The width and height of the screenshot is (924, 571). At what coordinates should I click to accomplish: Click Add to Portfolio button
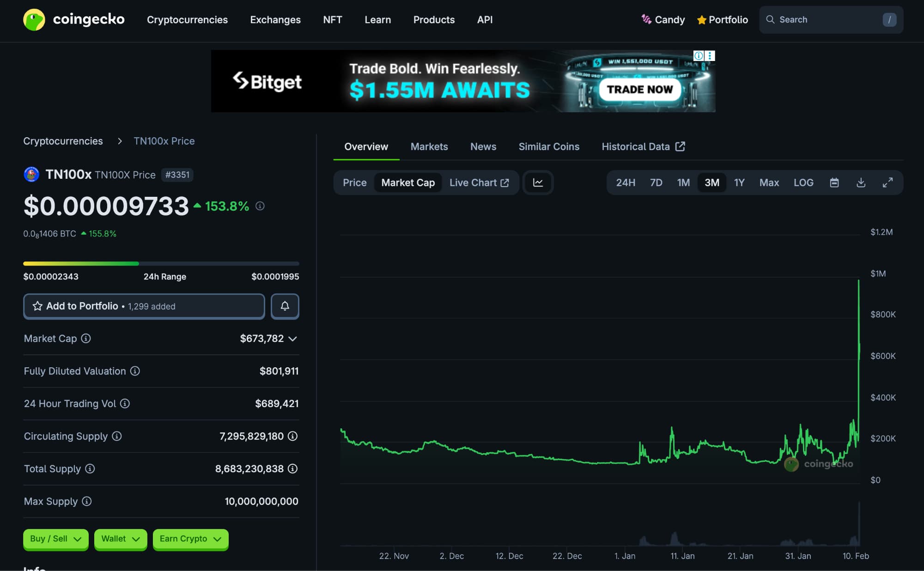144,306
